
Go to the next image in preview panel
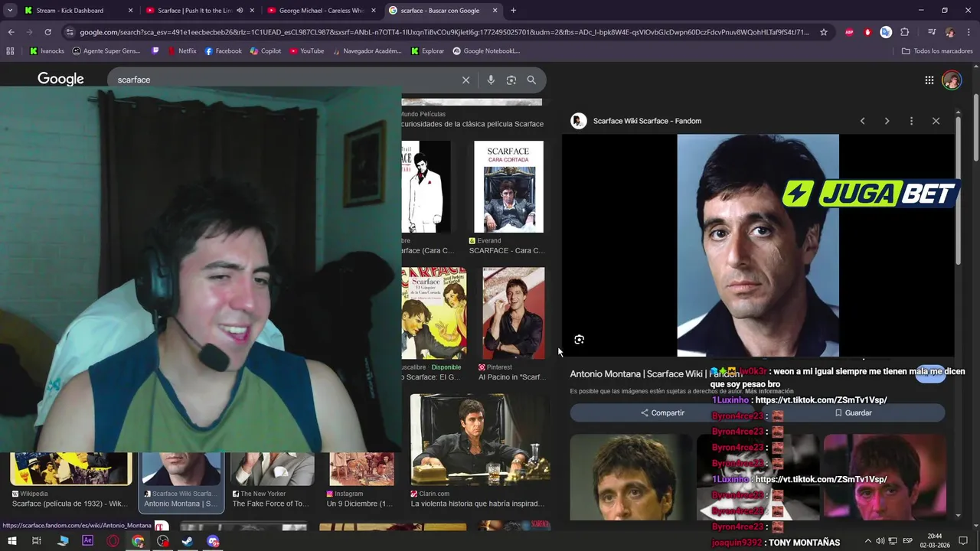pyautogui.click(x=887, y=121)
